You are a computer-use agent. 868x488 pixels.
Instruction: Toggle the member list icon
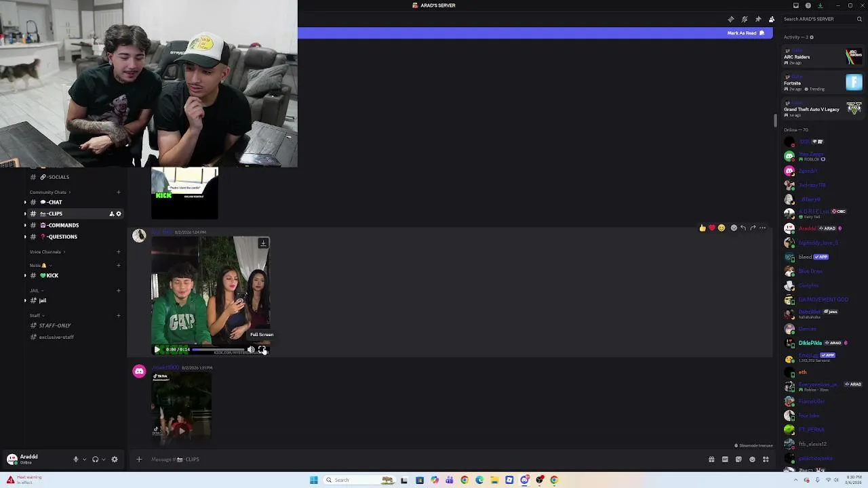coord(772,19)
